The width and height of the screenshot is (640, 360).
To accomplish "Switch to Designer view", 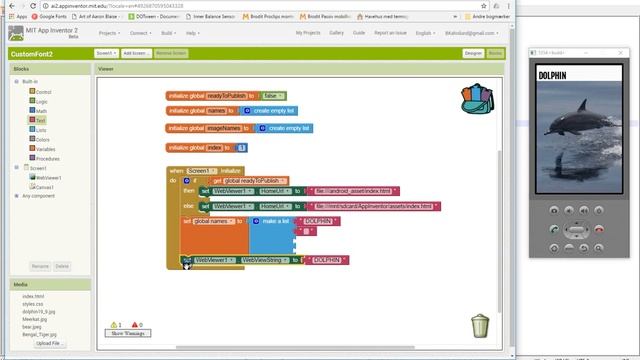I will [473, 53].
